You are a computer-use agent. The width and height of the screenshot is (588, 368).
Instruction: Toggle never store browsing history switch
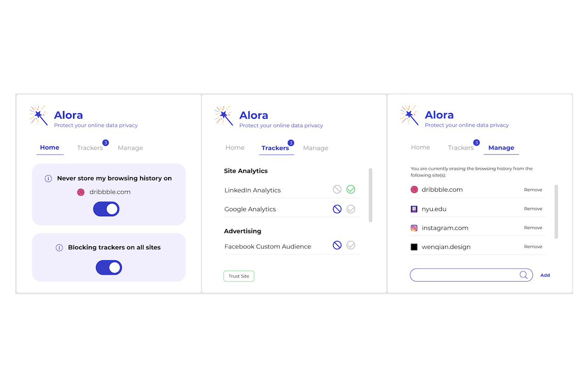point(106,209)
